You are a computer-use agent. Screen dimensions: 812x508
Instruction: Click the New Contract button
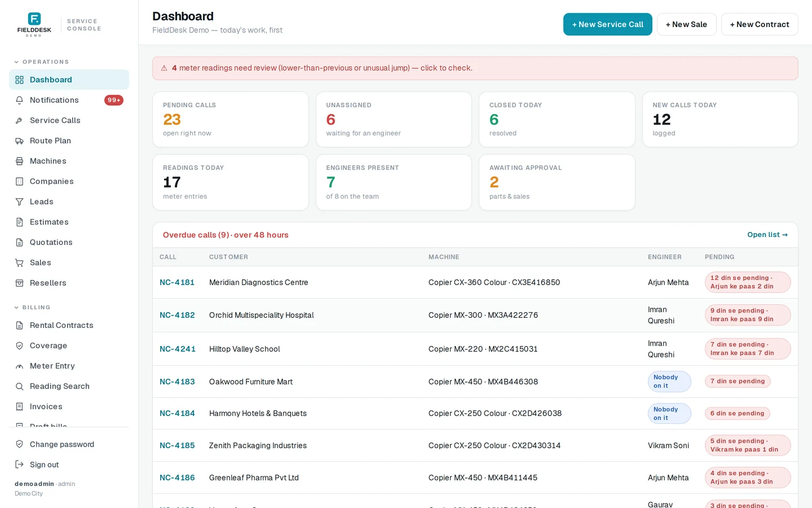click(x=760, y=24)
